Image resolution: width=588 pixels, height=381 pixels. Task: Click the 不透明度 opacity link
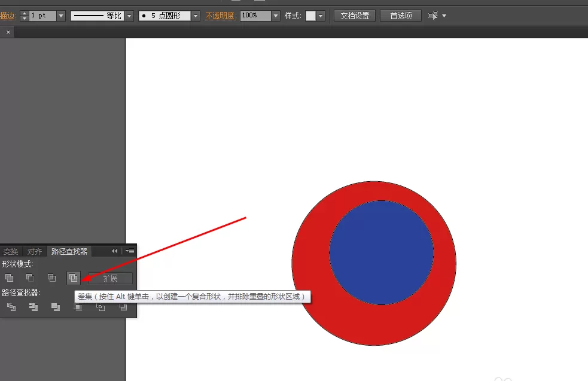220,16
